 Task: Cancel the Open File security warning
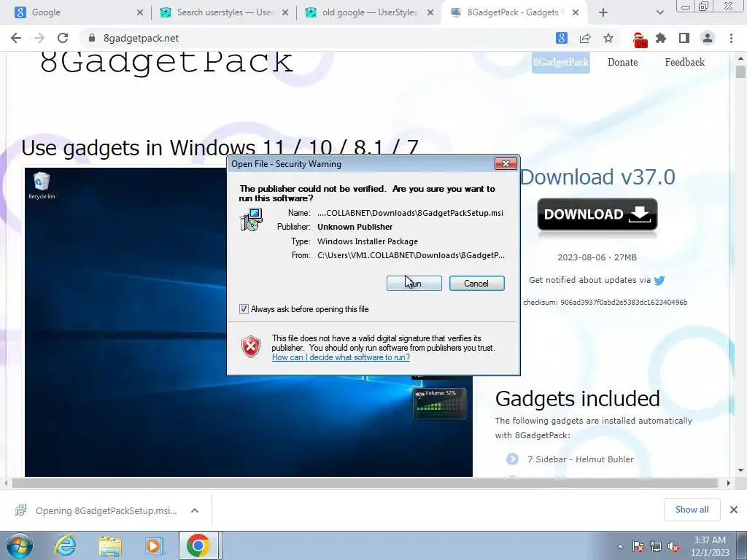(x=476, y=284)
